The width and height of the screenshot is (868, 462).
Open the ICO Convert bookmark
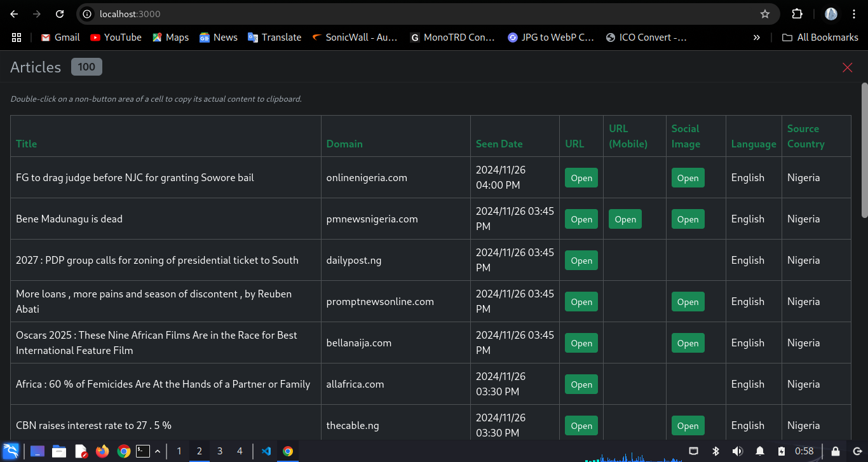point(647,37)
